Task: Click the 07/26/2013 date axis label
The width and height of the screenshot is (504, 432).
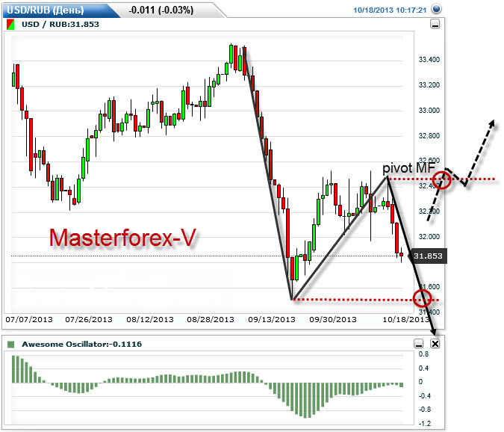Action: (x=89, y=319)
